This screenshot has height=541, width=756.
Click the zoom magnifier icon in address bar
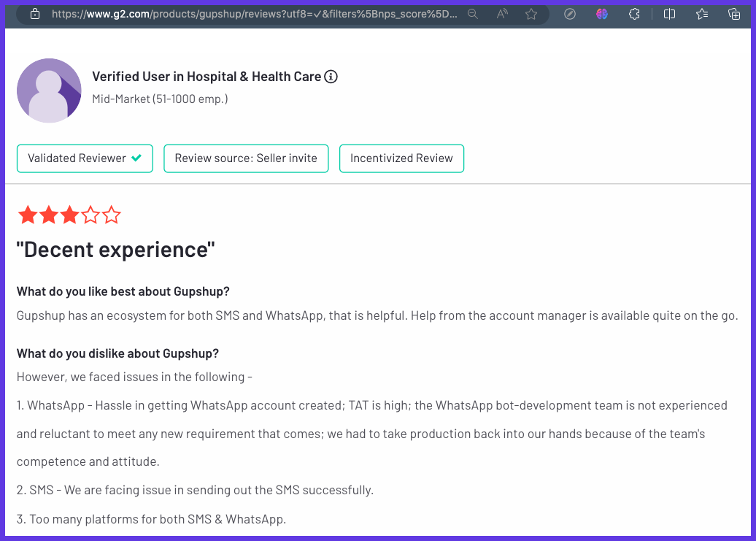pos(473,14)
